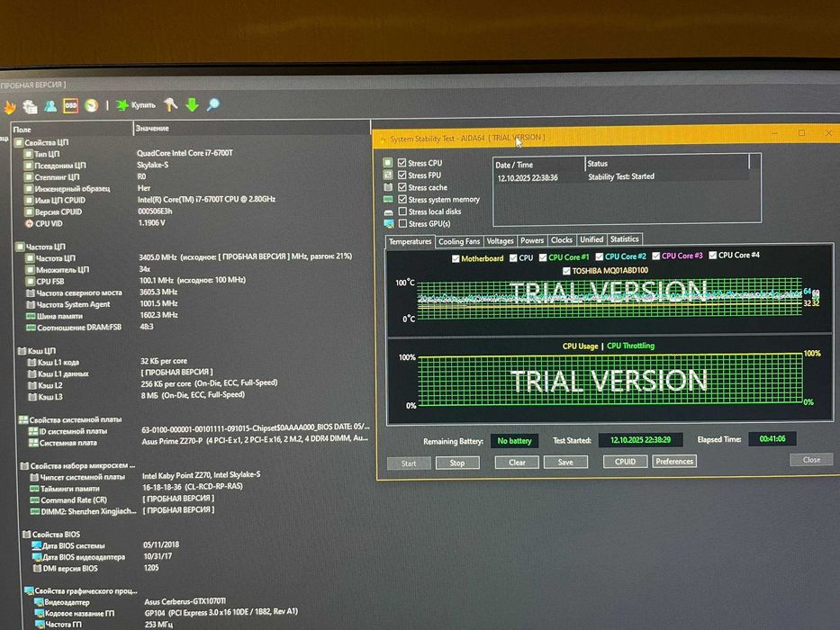Click the board icon next to Свойства системной платы

tap(23, 419)
